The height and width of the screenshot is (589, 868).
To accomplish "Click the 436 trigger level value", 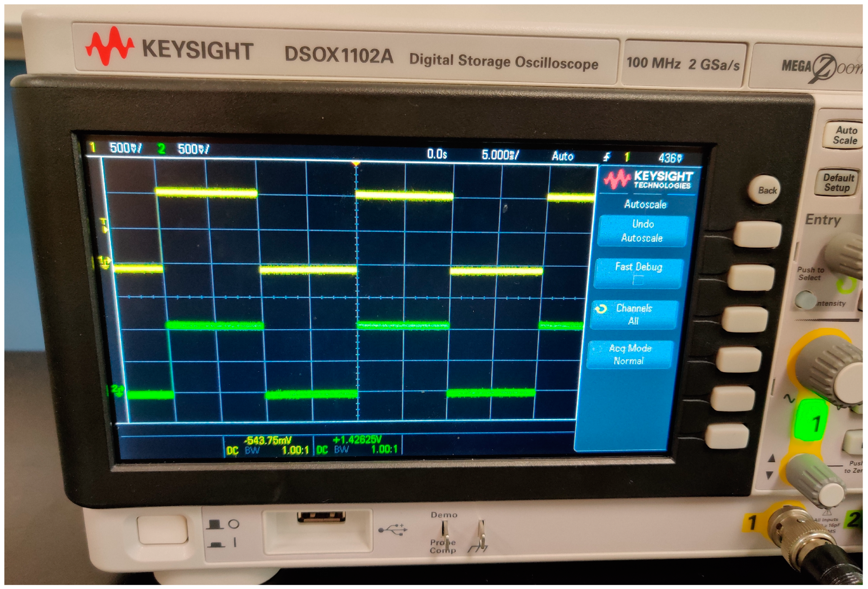I will [670, 158].
